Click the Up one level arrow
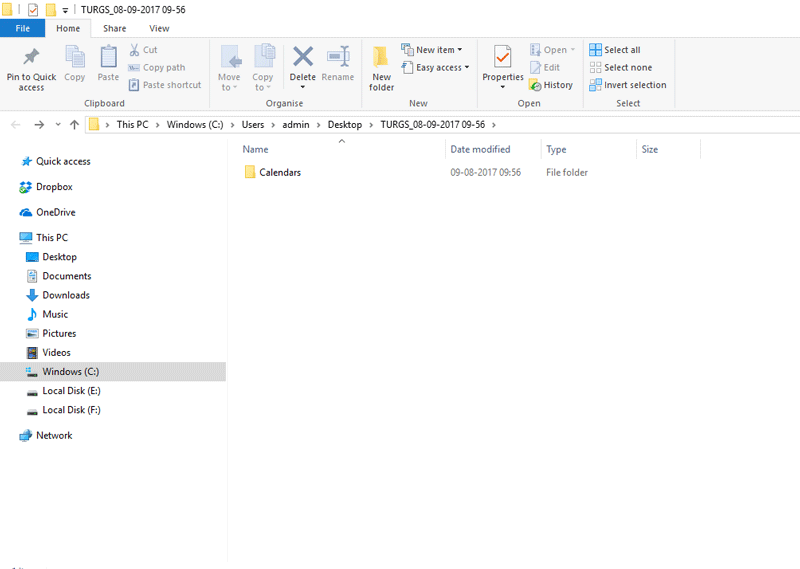Image resolution: width=800 pixels, height=569 pixels. coord(74,125)
